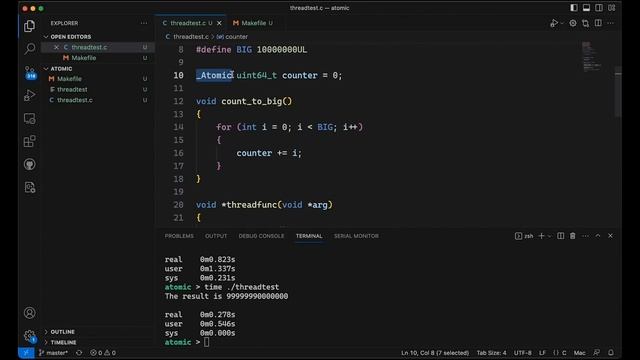Click the open changes icon in editor toolbar
The height and width of the screenshot is (360, 640).
point(586,23)
